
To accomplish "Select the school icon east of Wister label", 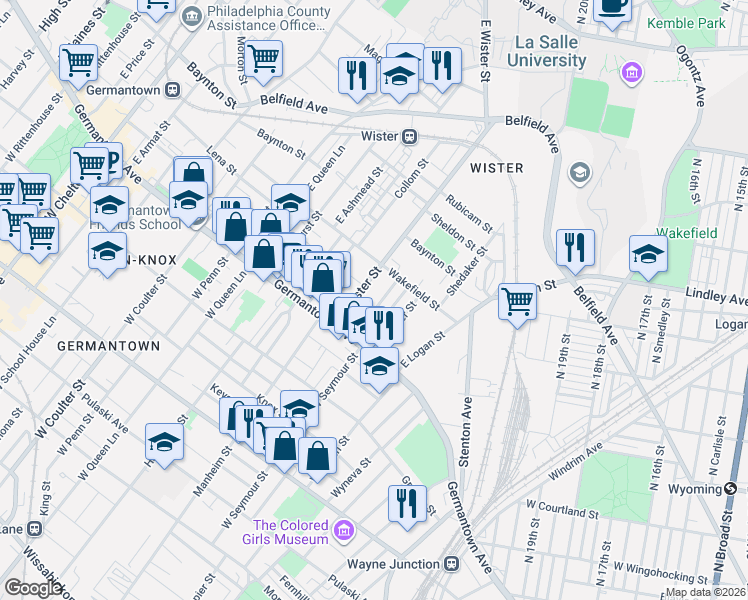I will [x=580, y=174].
